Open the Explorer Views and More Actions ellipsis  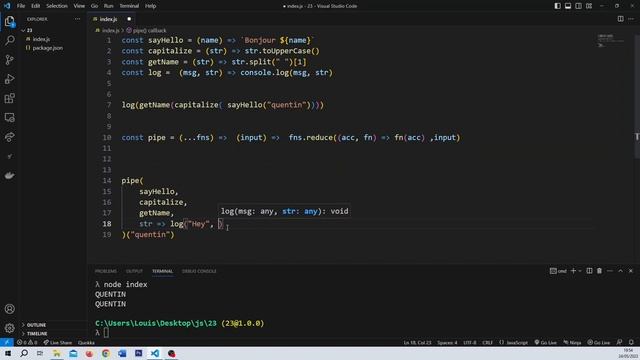pyautogui.click(x=78, y=19)
